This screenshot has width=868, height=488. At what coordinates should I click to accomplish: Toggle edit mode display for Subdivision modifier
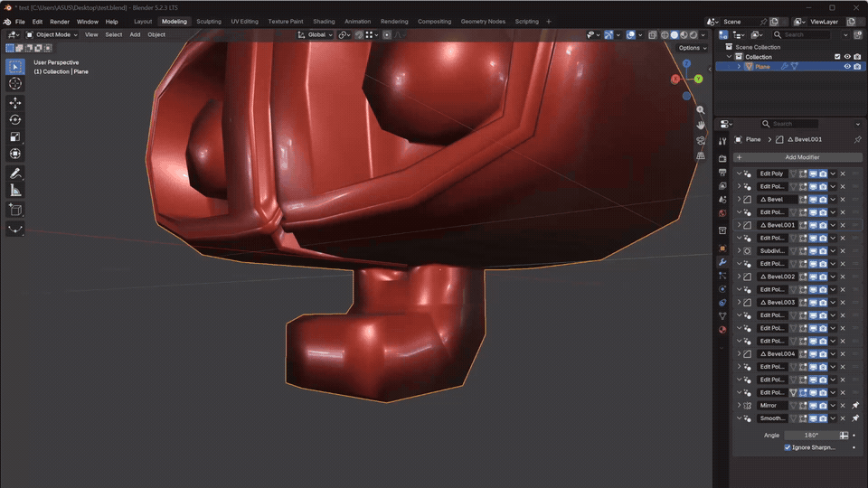[803, 251]
